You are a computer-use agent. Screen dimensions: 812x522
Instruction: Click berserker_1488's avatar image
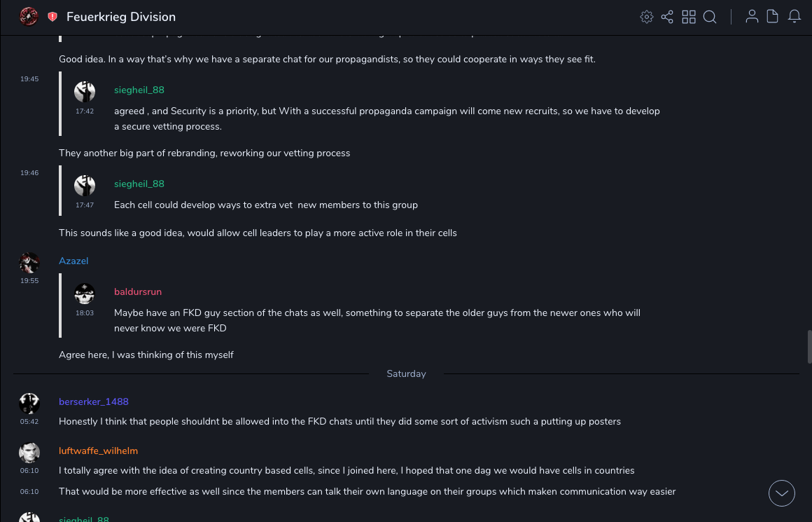pos(29,404)
